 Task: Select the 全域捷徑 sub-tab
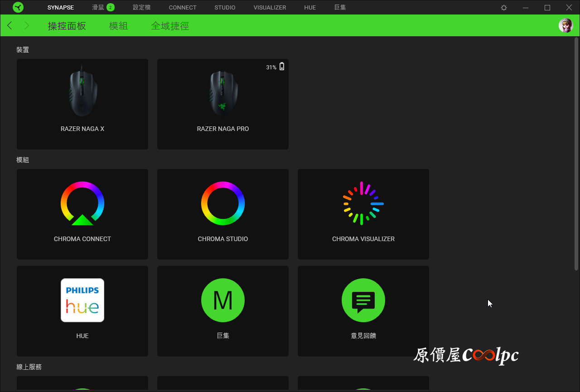click(170, 26)
